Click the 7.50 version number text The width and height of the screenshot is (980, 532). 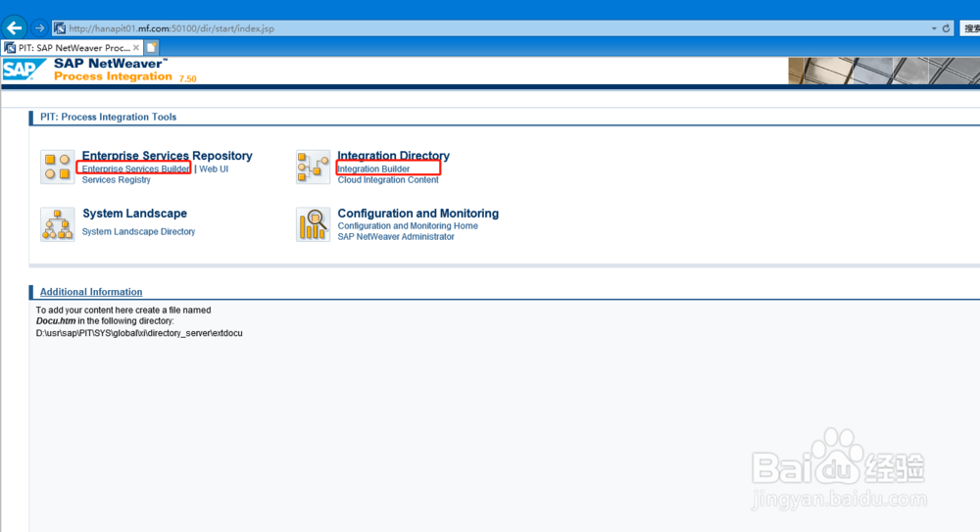187,78
